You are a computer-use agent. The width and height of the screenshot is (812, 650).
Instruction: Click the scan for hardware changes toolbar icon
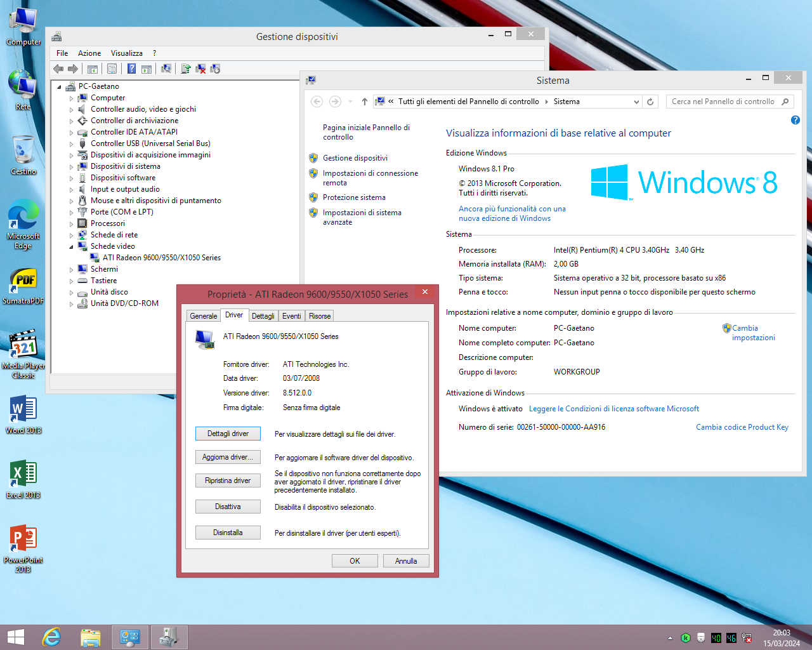166,69
